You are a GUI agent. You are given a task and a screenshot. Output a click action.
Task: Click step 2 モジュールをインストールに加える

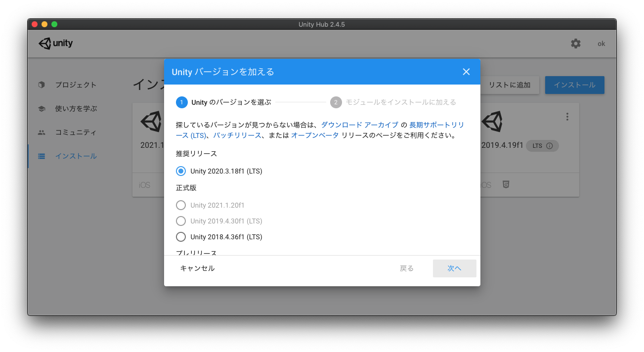coord(393,102)
